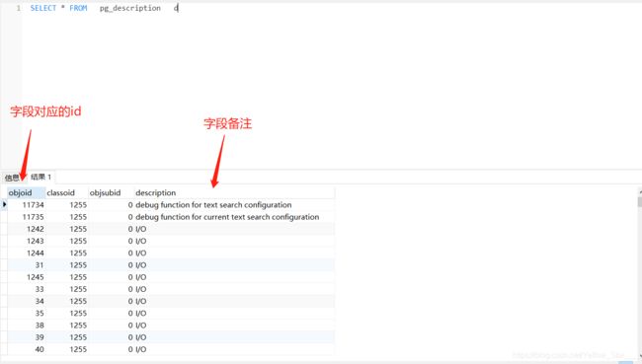
Task: Select line number 1 in editor gutter
Action: tap(19, 8)
